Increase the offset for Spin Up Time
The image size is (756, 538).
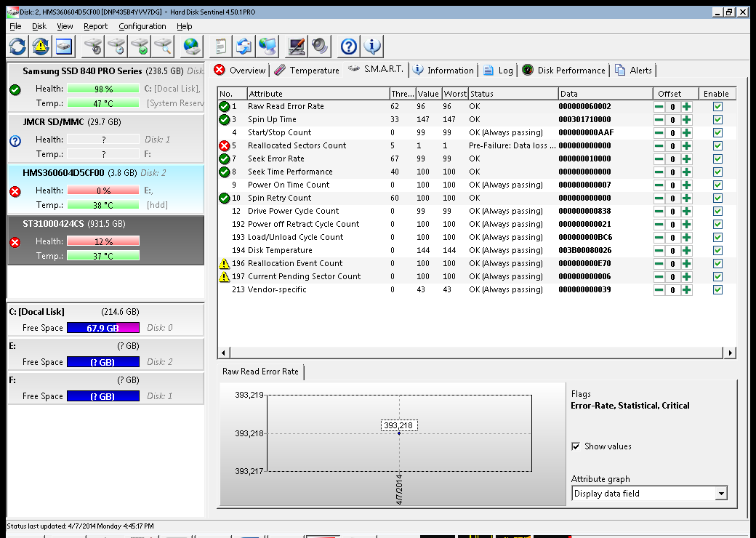coord(686,119)
